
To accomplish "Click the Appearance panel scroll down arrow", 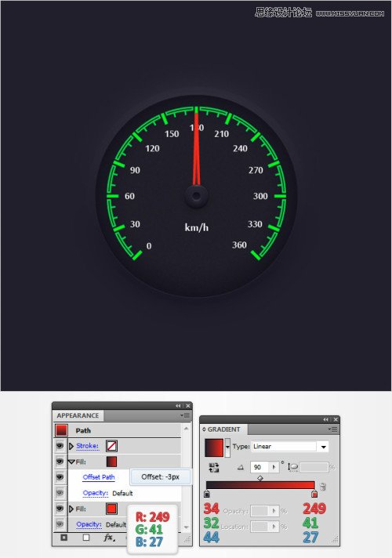I will pos(187,527).
